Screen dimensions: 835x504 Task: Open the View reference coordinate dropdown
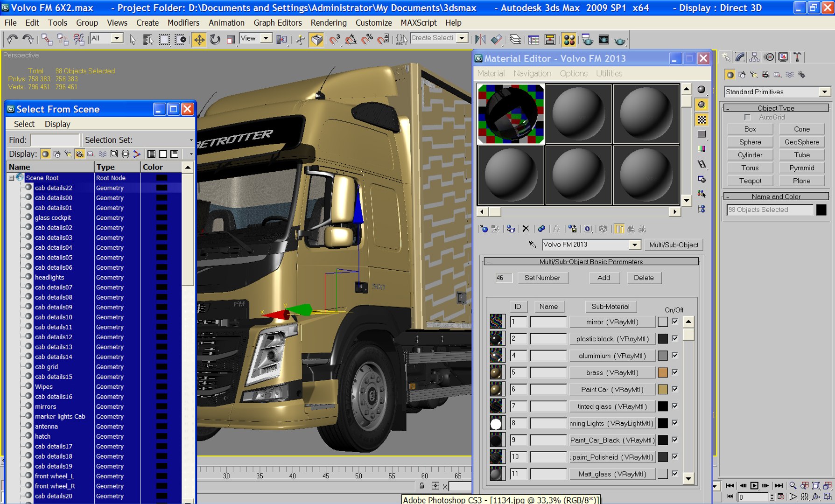[266, 38]
